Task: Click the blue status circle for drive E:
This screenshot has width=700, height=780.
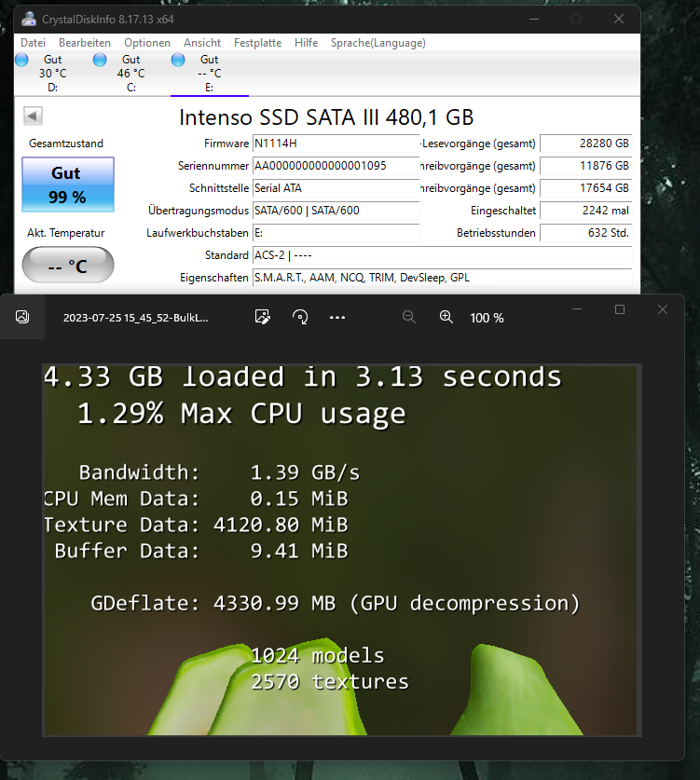Action: click(178, 60)
